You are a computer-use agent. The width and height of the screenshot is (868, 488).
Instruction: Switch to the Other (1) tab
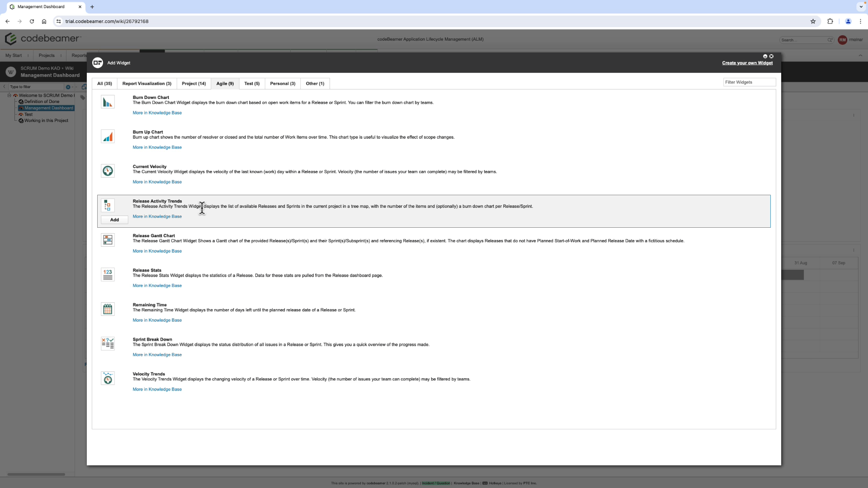pyautogui.click(x=315, y=84)
